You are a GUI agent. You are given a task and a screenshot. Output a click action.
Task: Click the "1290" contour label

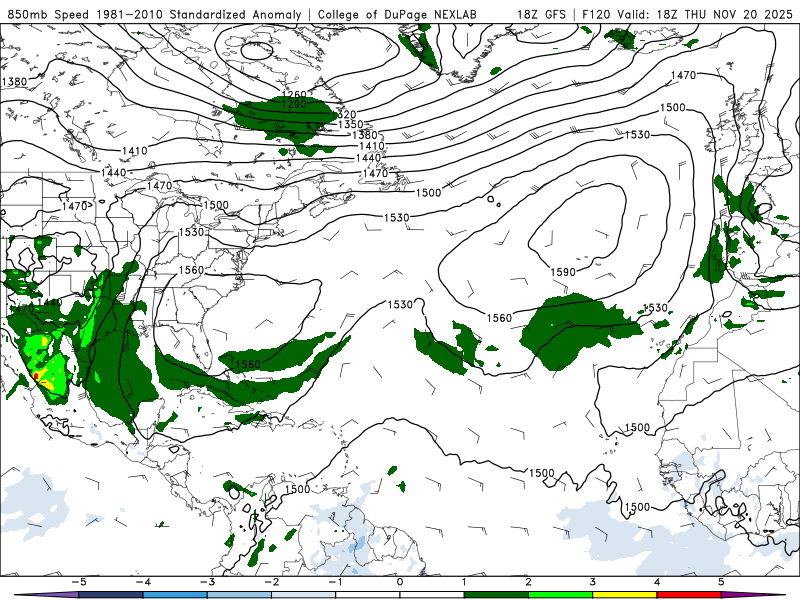(x=294, y=105)
